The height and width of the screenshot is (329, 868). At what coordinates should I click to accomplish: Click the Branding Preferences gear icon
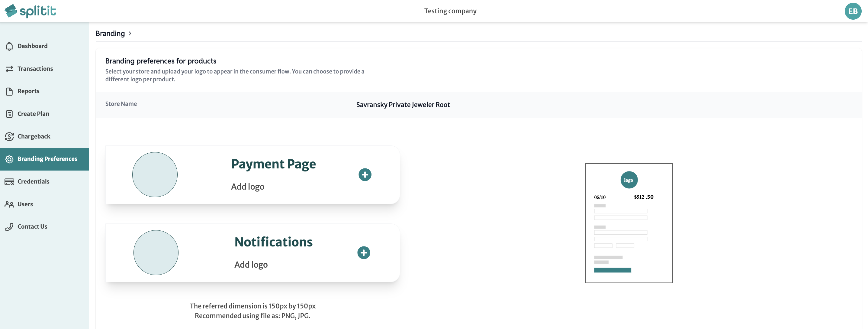(9, 159)
